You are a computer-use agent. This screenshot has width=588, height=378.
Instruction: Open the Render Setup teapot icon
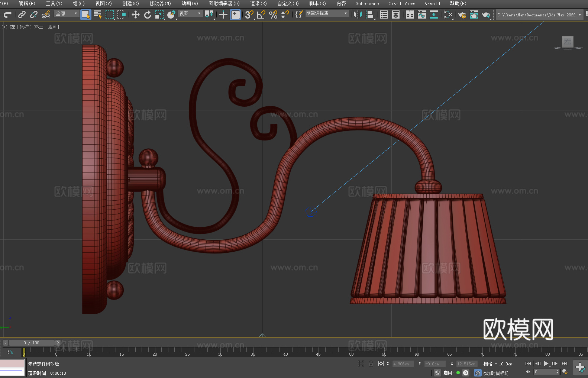coord(462,14)
